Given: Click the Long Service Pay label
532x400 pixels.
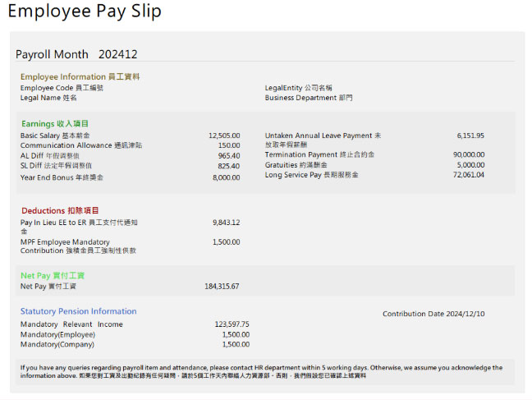Looking at the screenshot, I should [311, 175].
